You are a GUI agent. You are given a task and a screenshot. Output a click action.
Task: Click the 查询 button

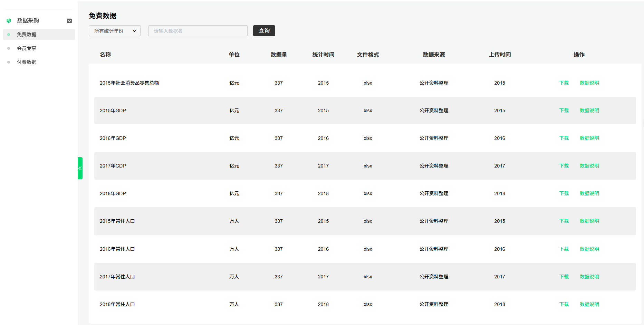[x=264, y=31]
